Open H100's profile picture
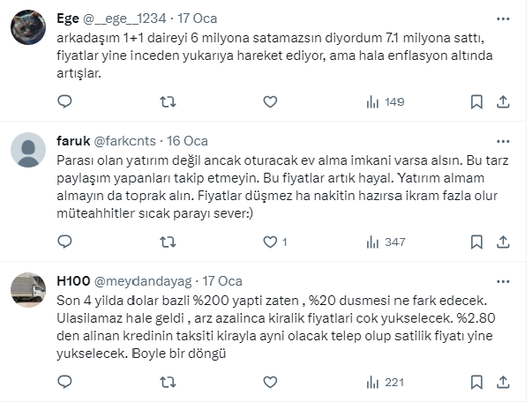The height and width of the screenshot is (402, 532). (x=28, y=289)
